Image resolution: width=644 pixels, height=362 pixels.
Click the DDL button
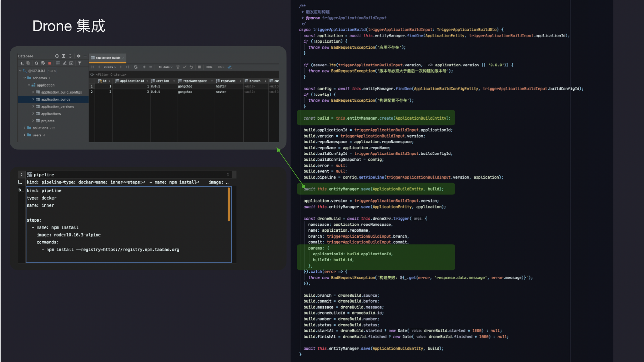209,67
